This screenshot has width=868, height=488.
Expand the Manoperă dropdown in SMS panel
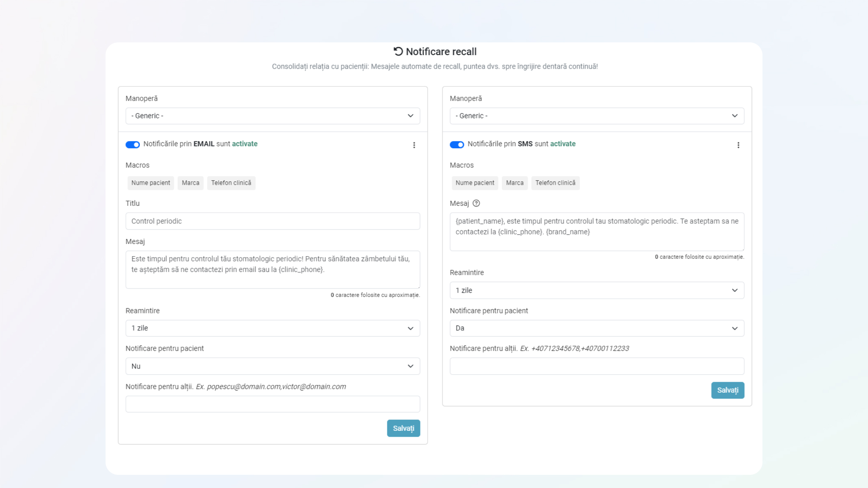597,116
